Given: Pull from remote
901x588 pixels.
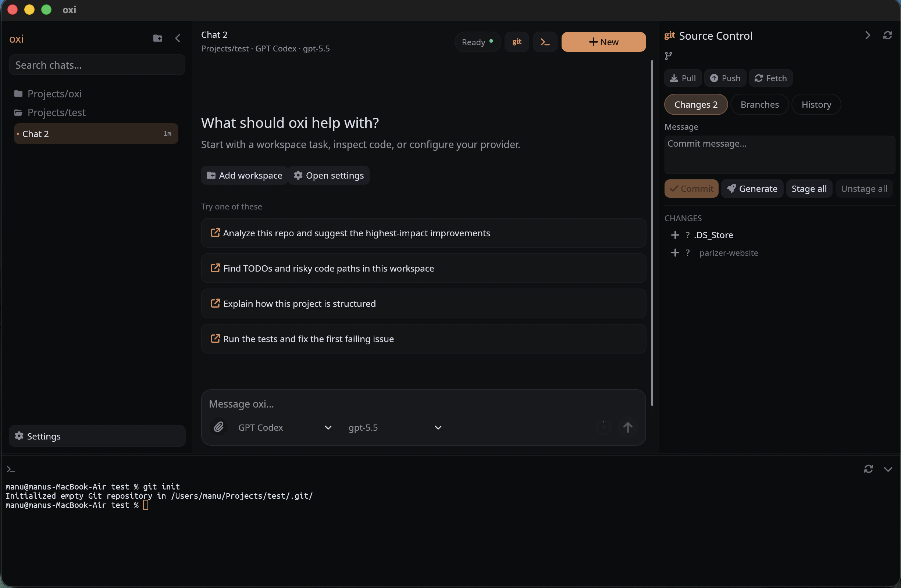Looking at the screenshot, I should [x=683, y=78].
